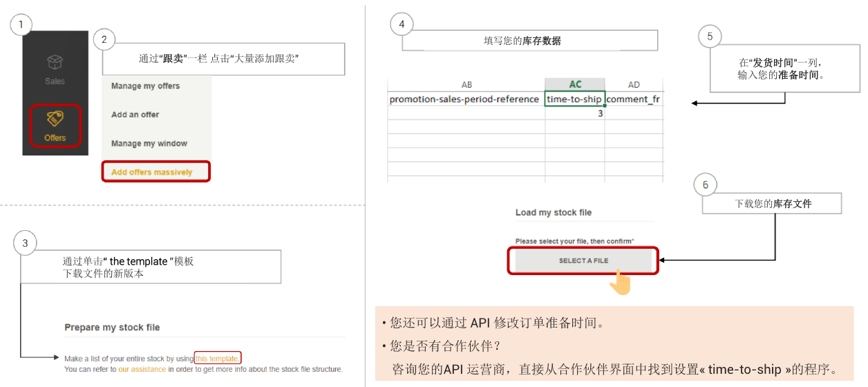Click the cell containing value 3
This screenshot has width=868, height=387.
574,113
